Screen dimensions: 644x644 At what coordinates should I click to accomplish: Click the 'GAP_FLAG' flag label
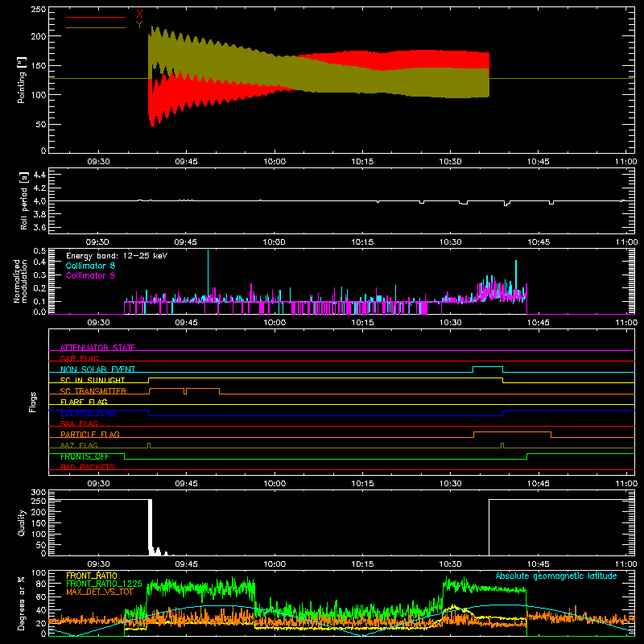pyautogui.click(x=79, y=358)
